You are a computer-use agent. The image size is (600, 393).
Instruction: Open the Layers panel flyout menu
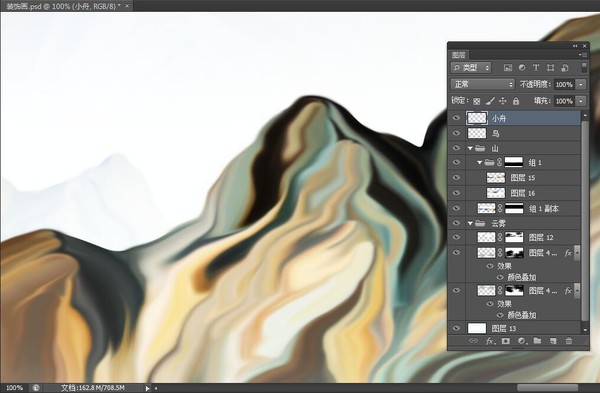coord(583,55)
